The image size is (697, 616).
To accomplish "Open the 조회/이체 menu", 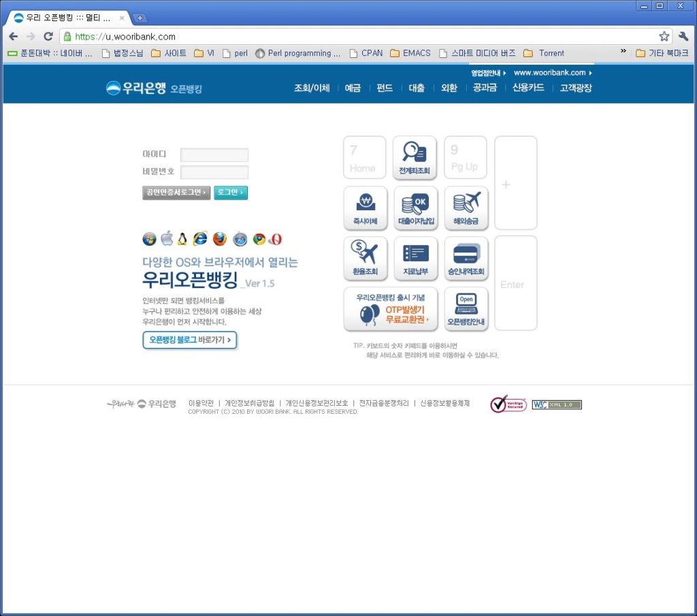I will (312, 88).
